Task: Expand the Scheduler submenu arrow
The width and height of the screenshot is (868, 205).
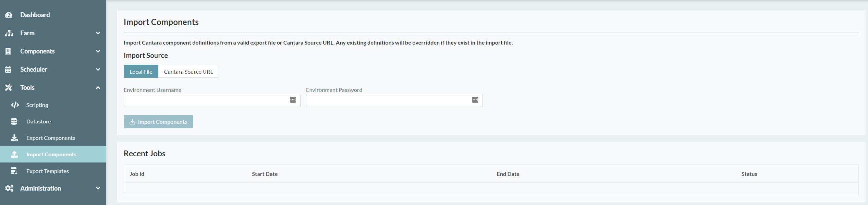Action: click(98, 70)
